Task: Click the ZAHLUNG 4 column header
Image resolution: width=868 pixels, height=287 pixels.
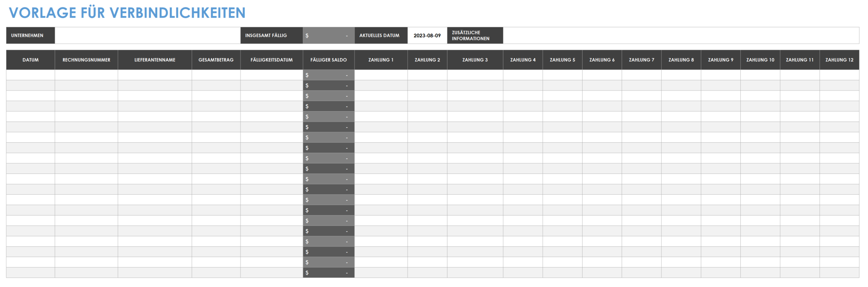Action: [523, 60]
